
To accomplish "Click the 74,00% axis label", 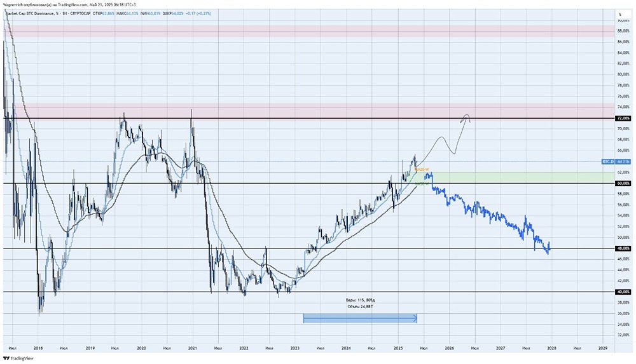I will (x=623, y=107).
